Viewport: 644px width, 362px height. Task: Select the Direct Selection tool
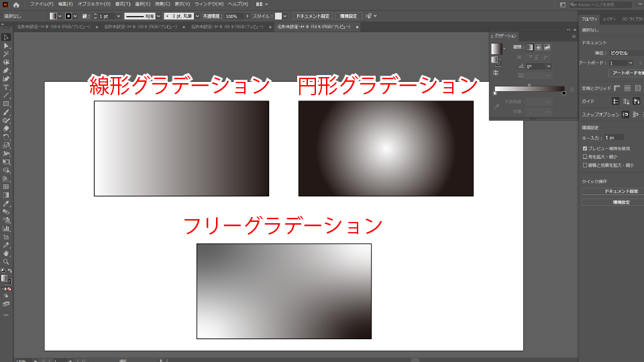[6, 46]
